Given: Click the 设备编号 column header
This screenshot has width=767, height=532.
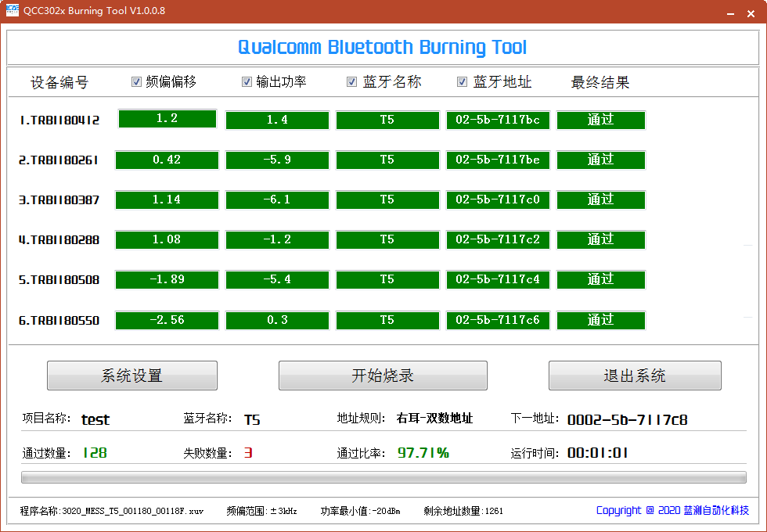Looking at the screenshot, I should 59,82.
